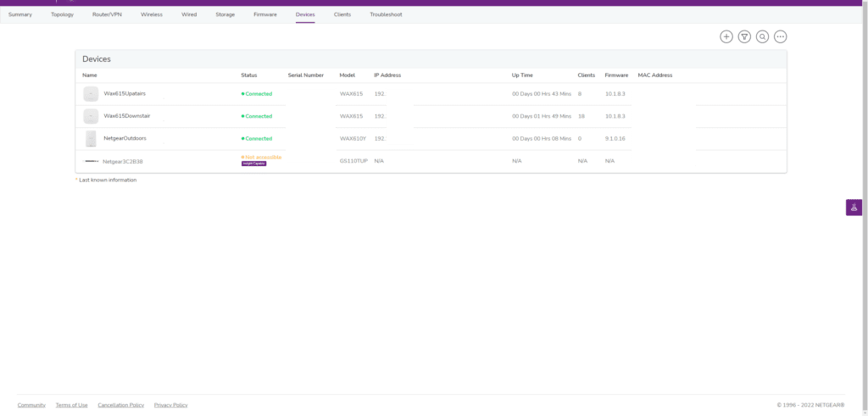The image size is (868, 416).
Task: Go to the Router/VPN tab
Action: (x=107, y=14)
